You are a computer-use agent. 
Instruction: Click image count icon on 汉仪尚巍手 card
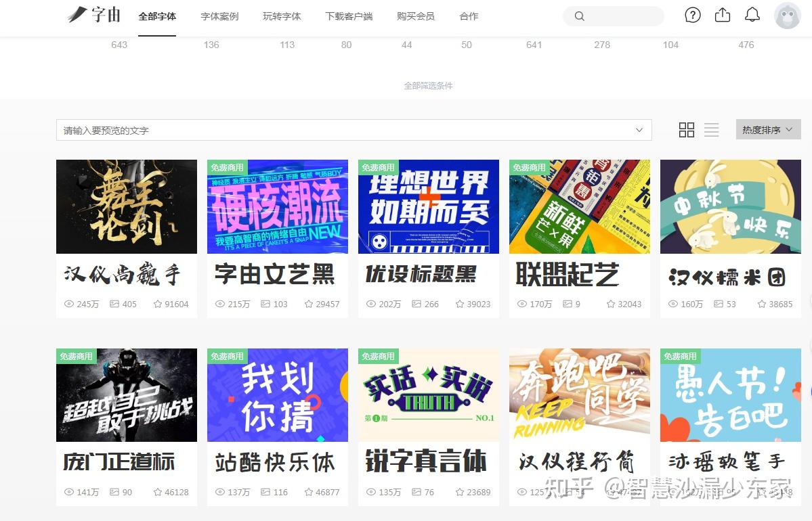tap(114, 304)
